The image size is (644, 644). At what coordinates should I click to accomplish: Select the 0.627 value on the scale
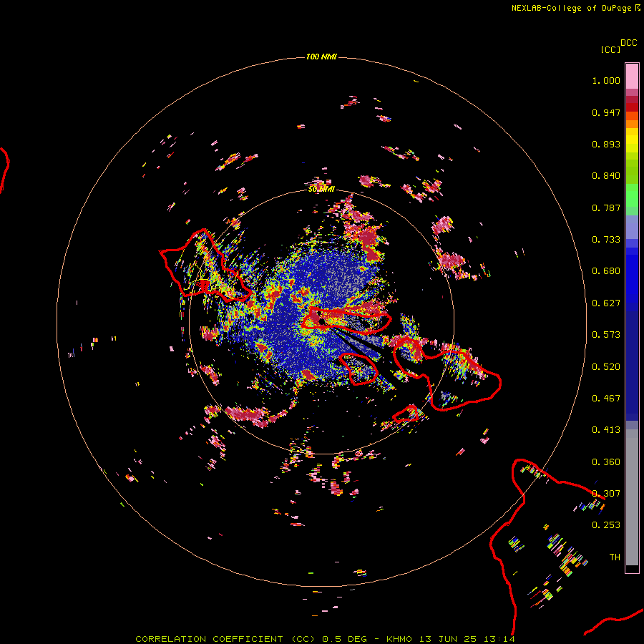pos(606,303)
